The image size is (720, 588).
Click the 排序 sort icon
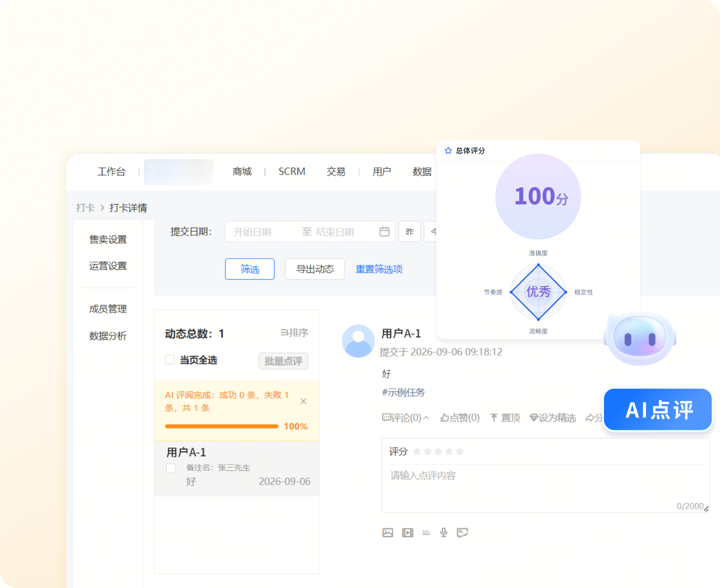294,333
